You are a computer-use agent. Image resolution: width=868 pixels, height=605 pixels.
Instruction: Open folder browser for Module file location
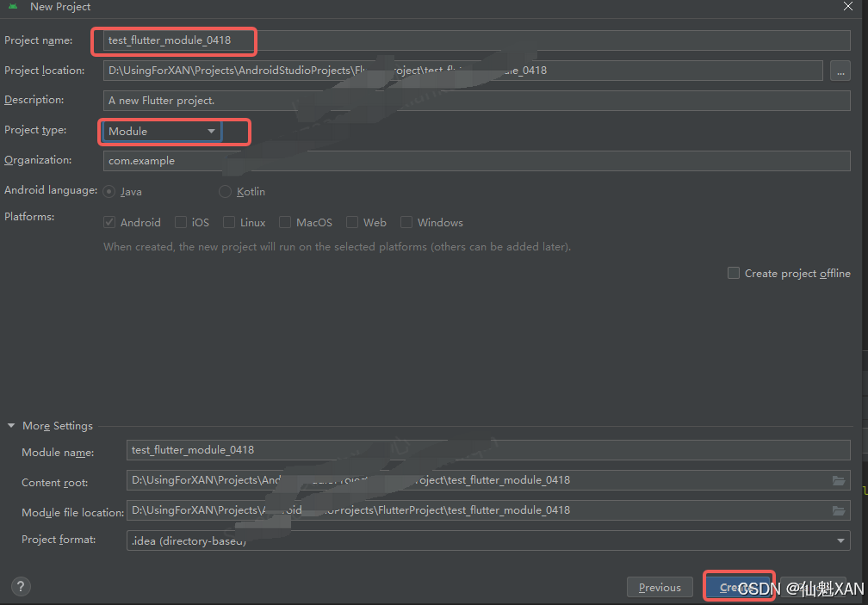[x=839, y=510]
